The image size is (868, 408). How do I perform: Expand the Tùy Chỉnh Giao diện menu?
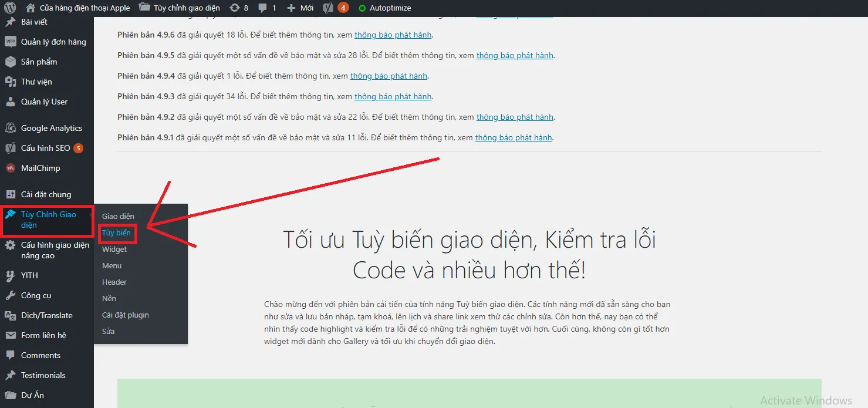48,220
